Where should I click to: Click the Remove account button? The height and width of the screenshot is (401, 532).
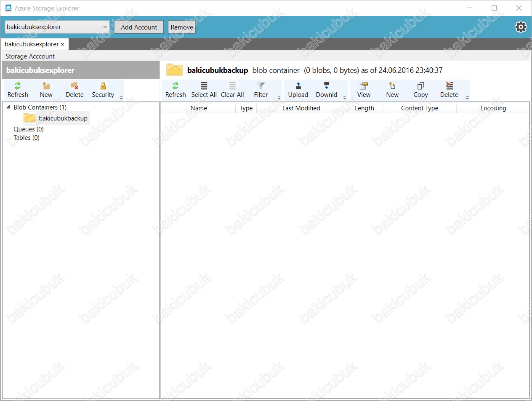click(182, 27)
